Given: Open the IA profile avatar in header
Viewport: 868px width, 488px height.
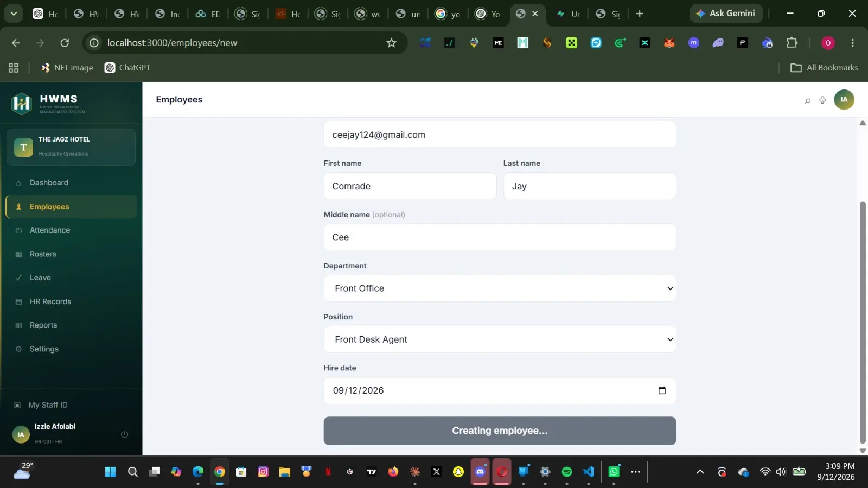Looking at the screenshot, I should click(x=844, y=99).
